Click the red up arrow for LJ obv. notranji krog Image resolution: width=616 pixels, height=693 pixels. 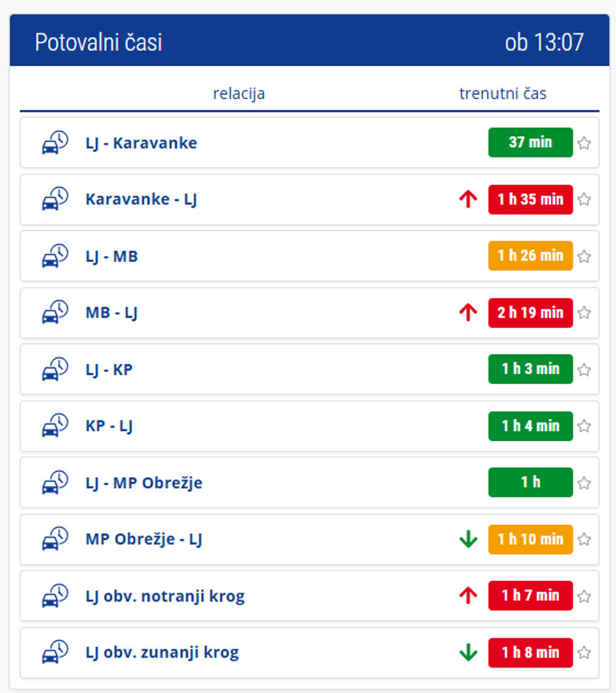click(468, 596)
